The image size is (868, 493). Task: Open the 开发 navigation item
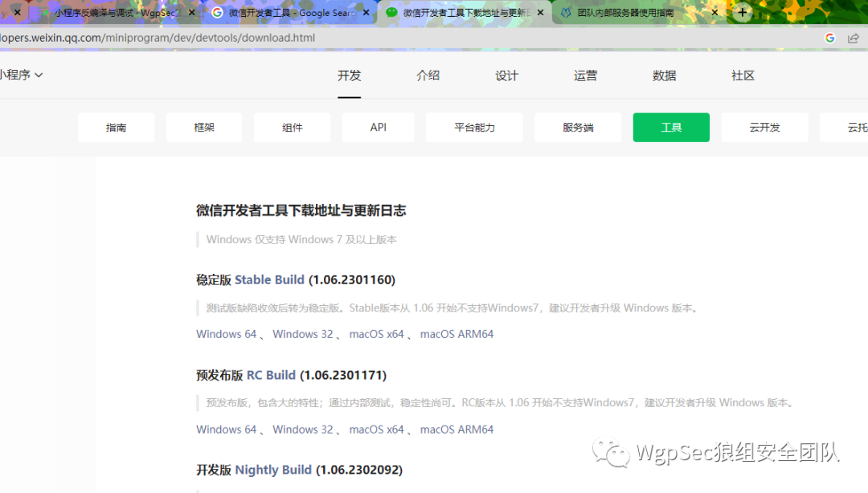350,75
